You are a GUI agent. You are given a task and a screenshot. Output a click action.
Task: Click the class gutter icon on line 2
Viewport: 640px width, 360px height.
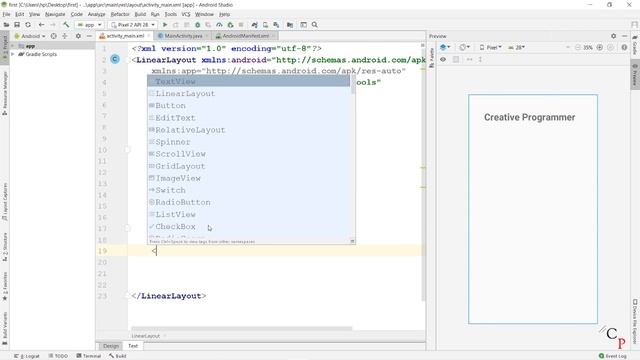tap(115, 60)
